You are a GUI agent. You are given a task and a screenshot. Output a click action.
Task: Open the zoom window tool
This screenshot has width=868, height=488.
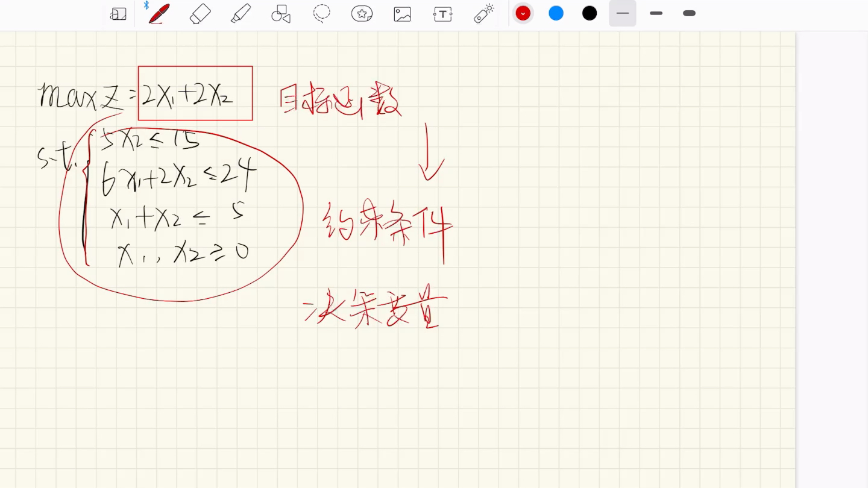(118, 14)
